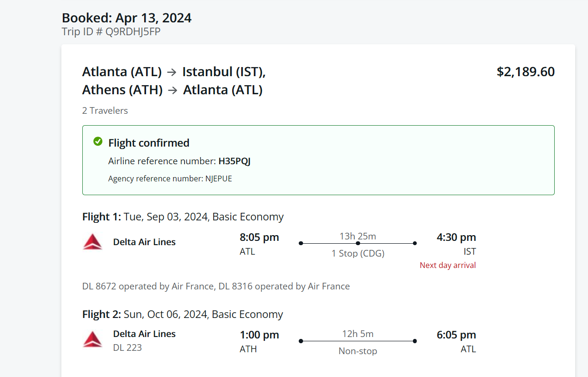Click the DL 223 flight number
The image size is (588, 377).
127,347
